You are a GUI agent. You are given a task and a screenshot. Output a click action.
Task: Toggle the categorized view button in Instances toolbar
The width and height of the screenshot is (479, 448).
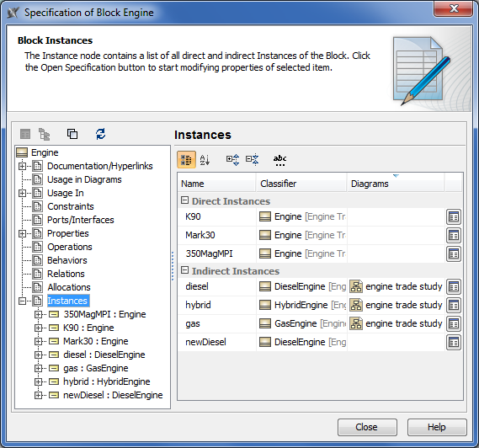tap(186, 159)
